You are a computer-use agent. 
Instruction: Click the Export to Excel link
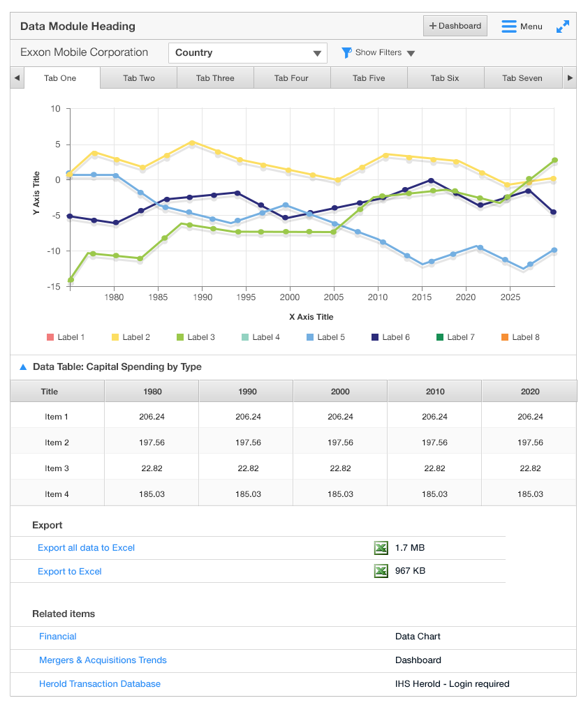pyautogui.click(x=70, y=572)
